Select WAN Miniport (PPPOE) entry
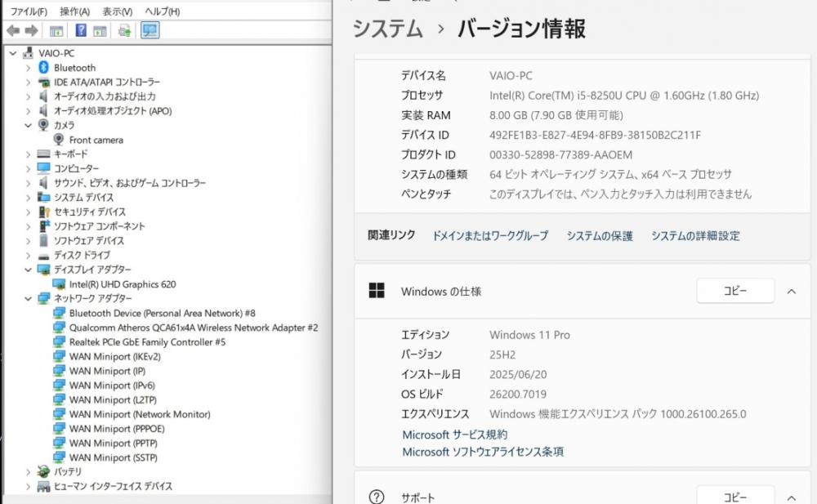This screenshot has height=504, width=817. (x=117, y=428)
